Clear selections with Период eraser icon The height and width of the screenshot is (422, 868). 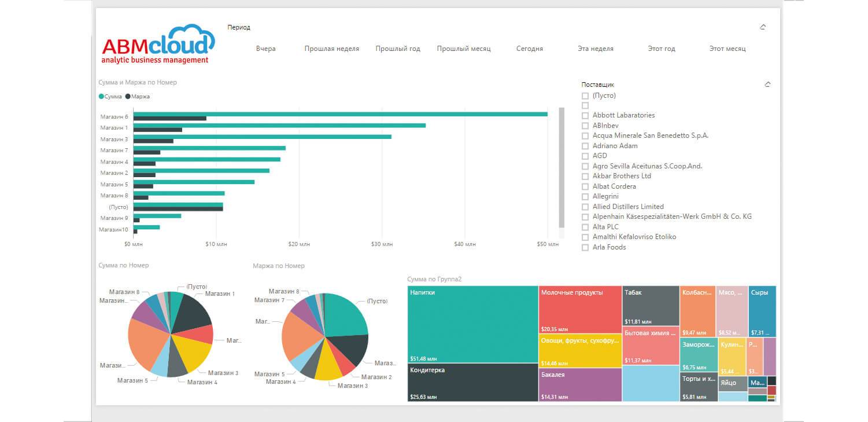tap(763, 27)
